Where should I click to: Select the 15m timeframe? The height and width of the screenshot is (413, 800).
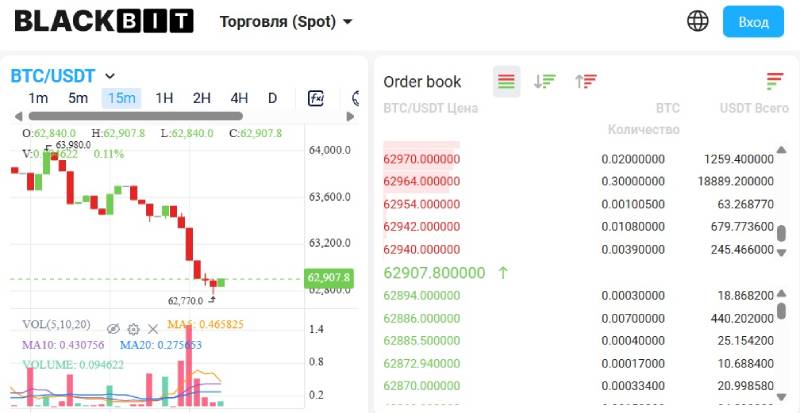point(121,98)
